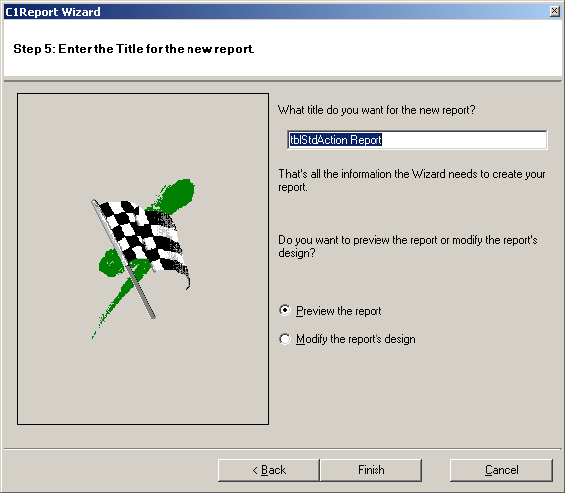Click the 'Step 5: Enter the Title' heading
Image resolution: width=565 pixels, height=493 pixels.
coord(134,49)
